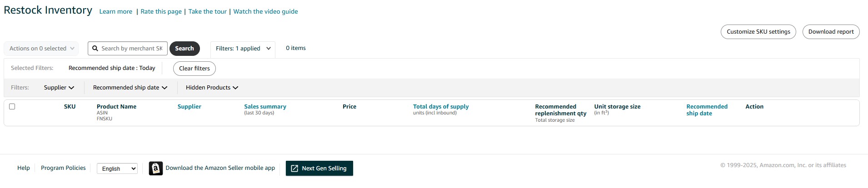Click the Amazon Seller app shopping bag icon
This screenshot has height=188, width=868.
coord(156,168)
